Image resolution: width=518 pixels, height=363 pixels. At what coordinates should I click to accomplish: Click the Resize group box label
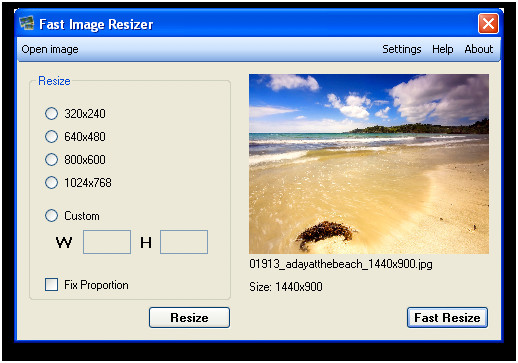coord(54,81)
